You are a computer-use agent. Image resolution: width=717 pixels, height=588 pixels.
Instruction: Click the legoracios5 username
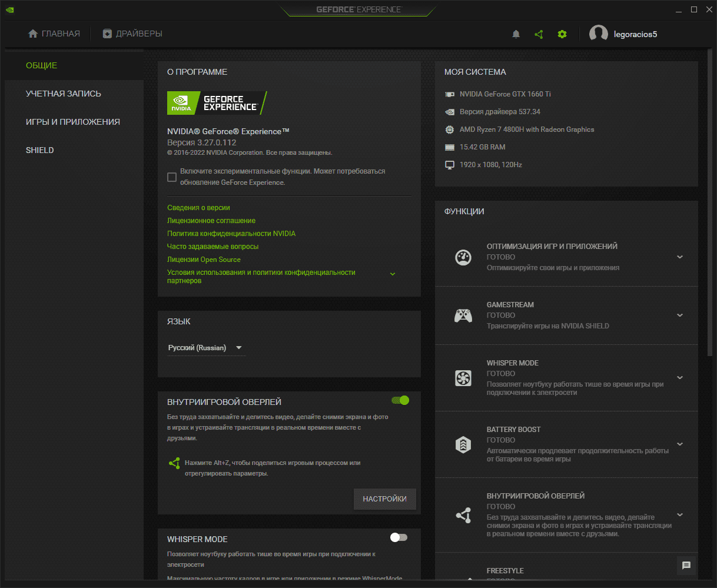635,34
